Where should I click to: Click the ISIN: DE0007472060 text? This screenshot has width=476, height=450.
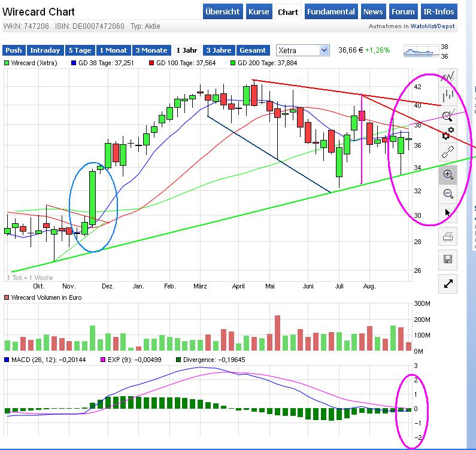pyautogui.click(x=90, y=26)
